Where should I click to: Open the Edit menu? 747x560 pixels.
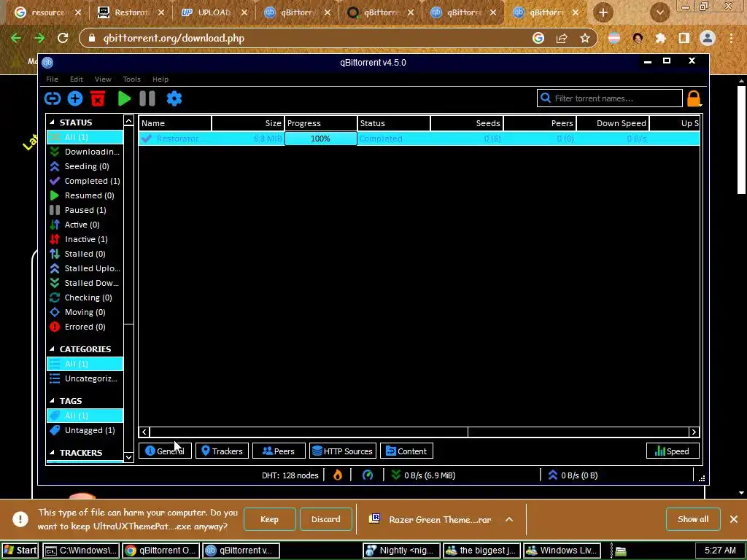76,79
